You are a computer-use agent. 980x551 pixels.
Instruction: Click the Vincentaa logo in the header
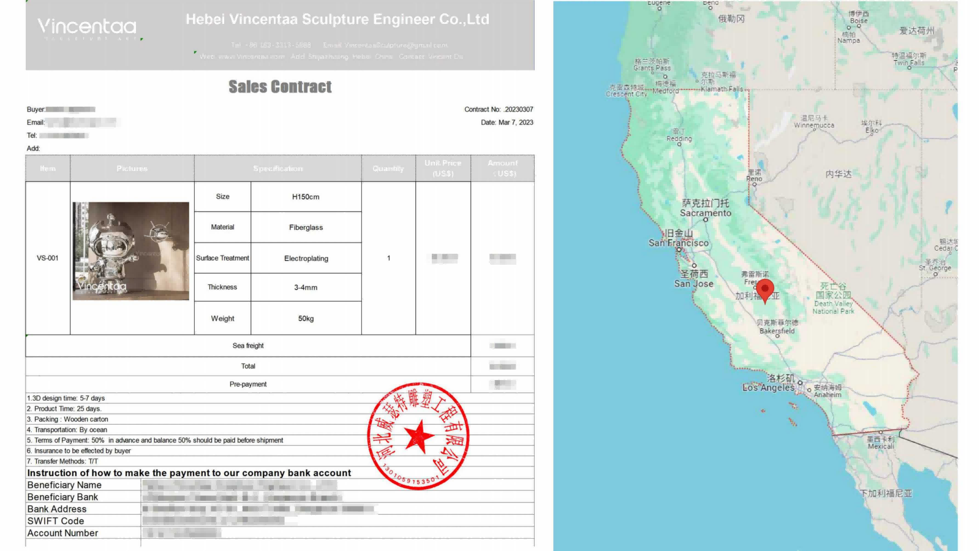87,27
